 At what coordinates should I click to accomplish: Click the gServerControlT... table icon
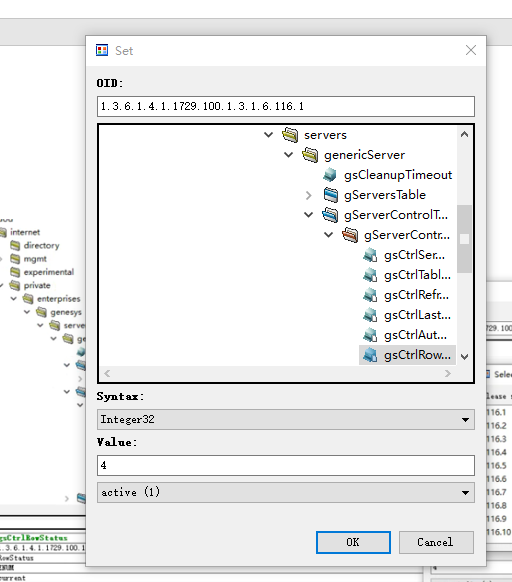coord(330,215)
